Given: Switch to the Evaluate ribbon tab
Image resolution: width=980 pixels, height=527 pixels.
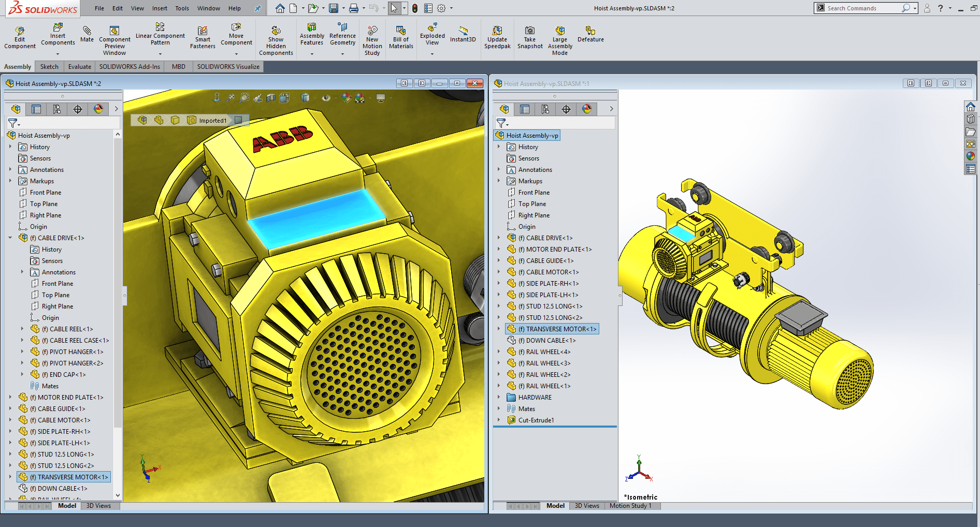Looking at the screenshot, I should click(79, 67).
